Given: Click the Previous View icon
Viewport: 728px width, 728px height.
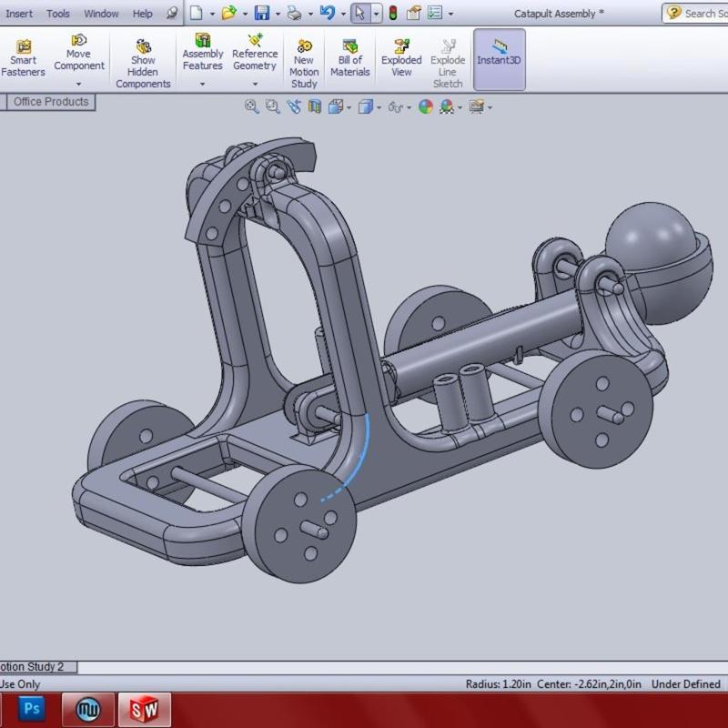Looking at the screenshot, I should [x=294, y=106].
